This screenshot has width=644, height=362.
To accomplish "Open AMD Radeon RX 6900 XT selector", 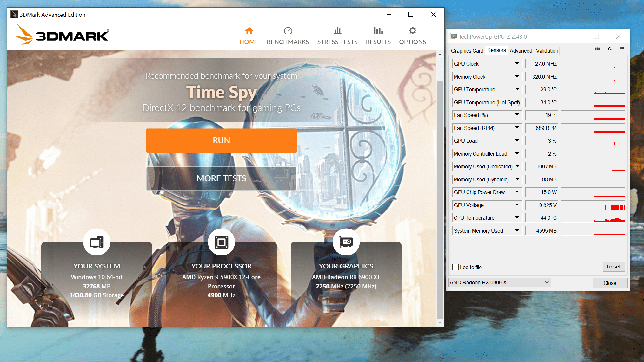I will [x=500, y=282].
